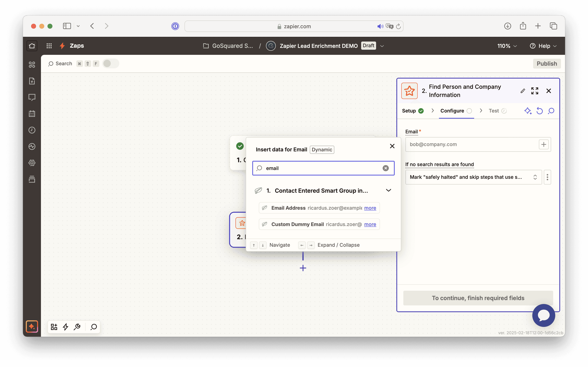Open the Zapier home icon
The image size is (588, 367).
click(x=32, y=46)
